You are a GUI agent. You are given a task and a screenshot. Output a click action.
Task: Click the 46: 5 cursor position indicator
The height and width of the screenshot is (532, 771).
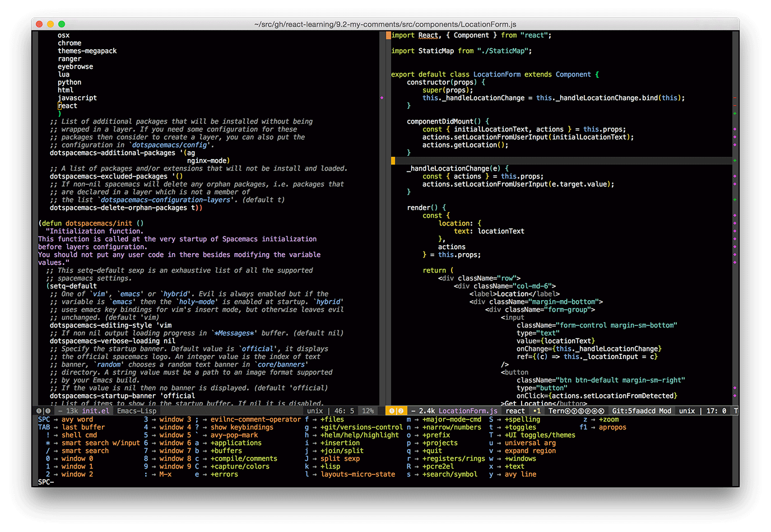(344, 411)
